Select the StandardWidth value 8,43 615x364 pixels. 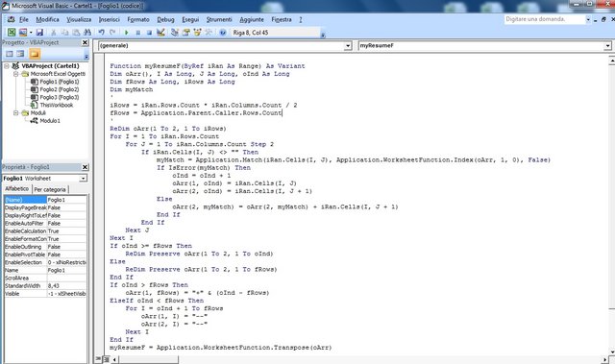click(x=66, y=285)
